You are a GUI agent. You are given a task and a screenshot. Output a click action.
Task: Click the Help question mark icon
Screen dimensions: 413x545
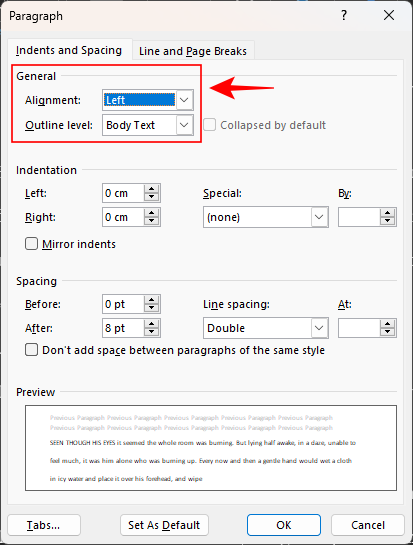(x=343, y=15)
